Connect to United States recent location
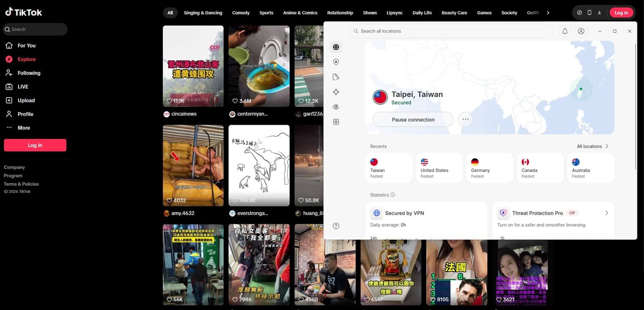644x310 pixels. coord(440,168)
